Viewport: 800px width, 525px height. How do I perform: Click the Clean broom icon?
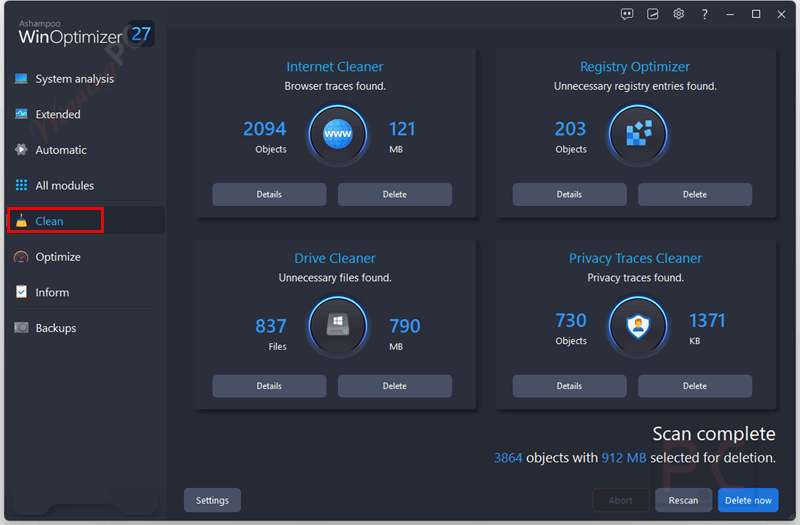[21, 220]
